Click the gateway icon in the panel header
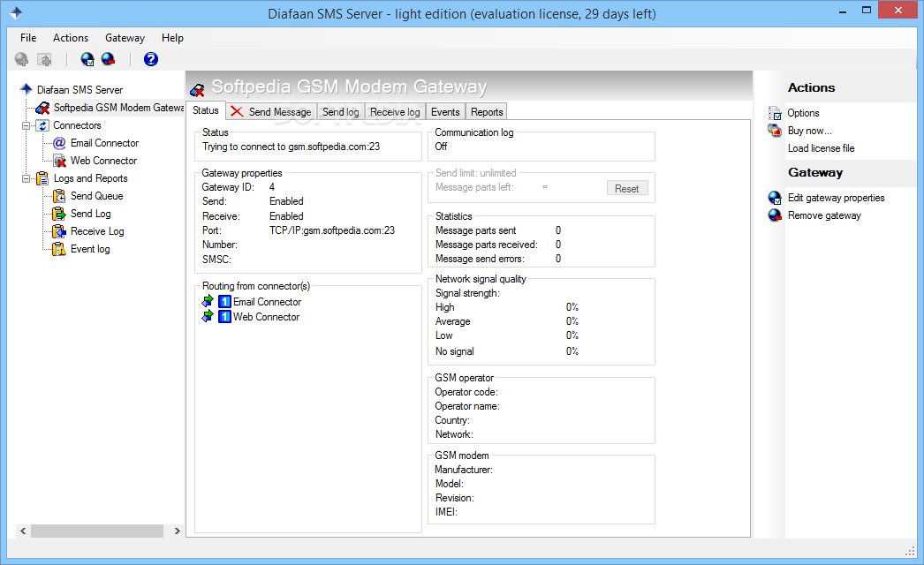The image size is (924, 565). (197, 89)
